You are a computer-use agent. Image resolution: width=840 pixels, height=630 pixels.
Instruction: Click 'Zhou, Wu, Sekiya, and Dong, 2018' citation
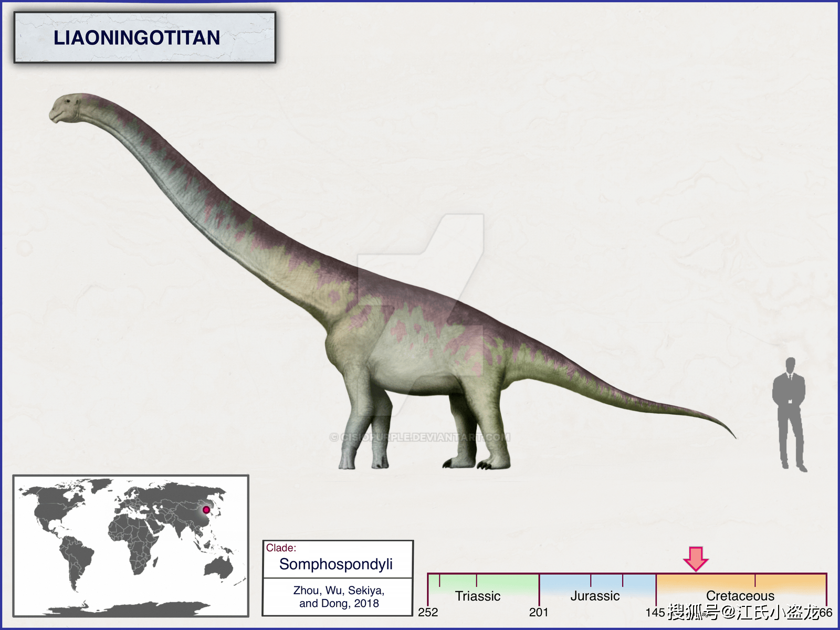(339, 597)
